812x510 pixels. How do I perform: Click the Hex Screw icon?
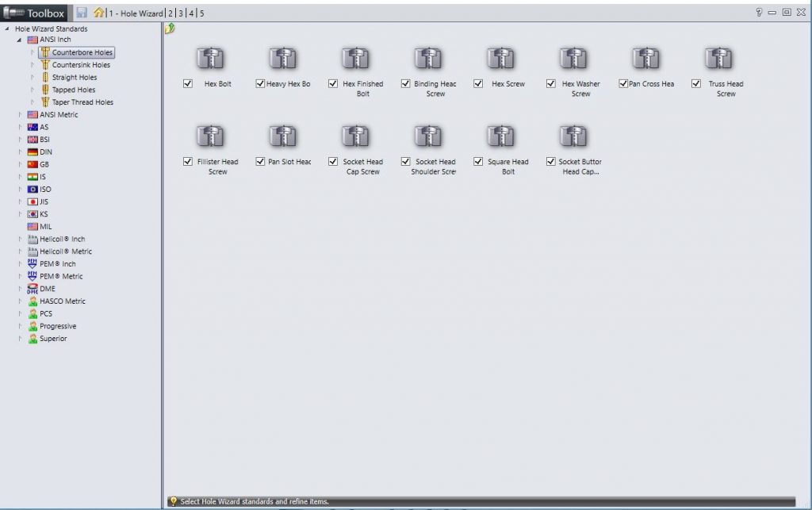click(500, 58)
